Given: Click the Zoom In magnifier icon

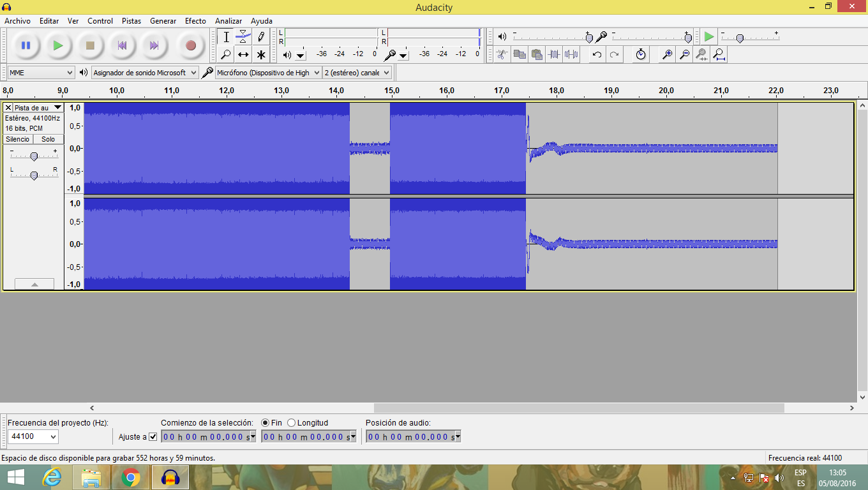Looking at the screenshot, I should (x=667, y=55).
